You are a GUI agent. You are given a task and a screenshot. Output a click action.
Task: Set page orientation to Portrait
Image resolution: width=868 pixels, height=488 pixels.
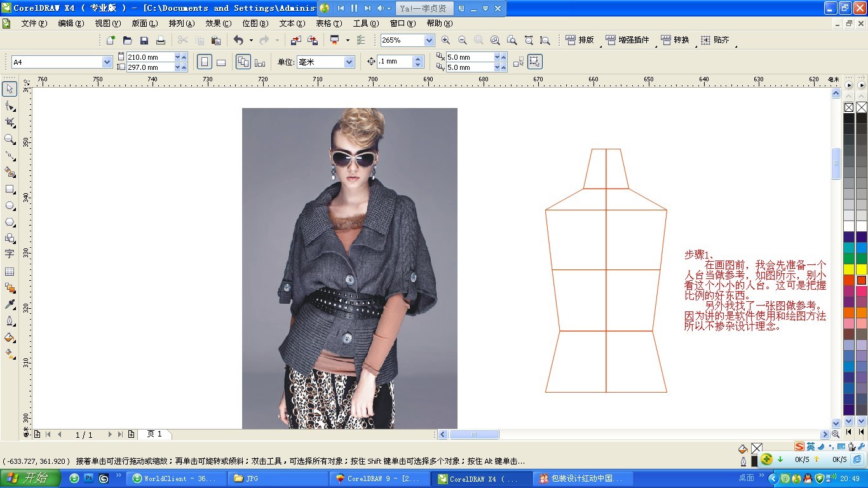[x=204, y=62]
